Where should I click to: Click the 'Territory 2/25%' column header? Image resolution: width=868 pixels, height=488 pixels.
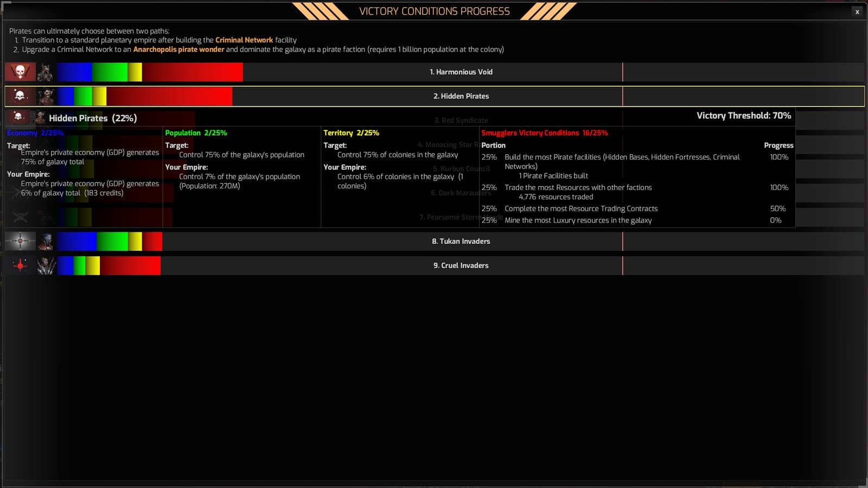click(x=351, y=132)
